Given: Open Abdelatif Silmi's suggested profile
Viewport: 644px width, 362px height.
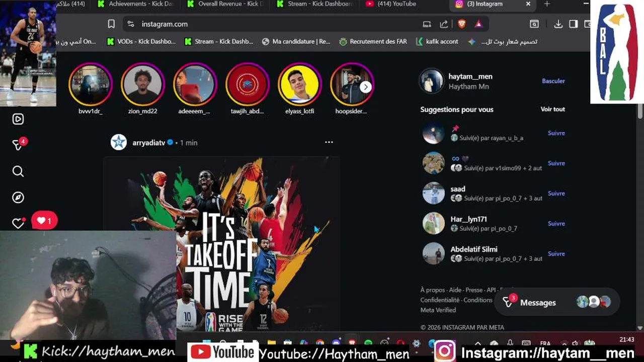Looking at the screenshot, I should coord(474,249).
